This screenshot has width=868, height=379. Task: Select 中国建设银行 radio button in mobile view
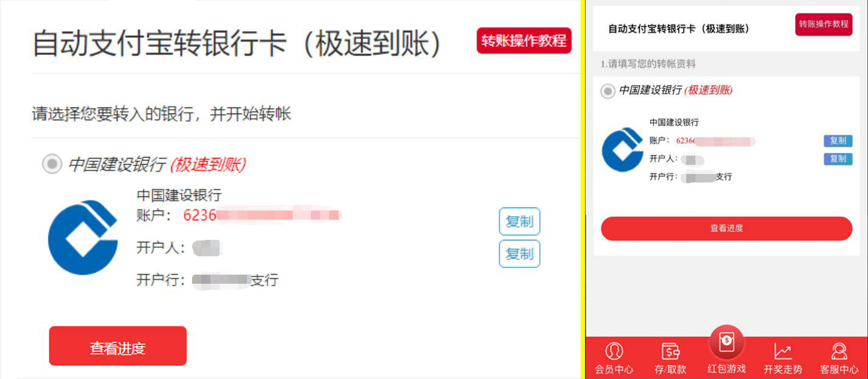608,91
